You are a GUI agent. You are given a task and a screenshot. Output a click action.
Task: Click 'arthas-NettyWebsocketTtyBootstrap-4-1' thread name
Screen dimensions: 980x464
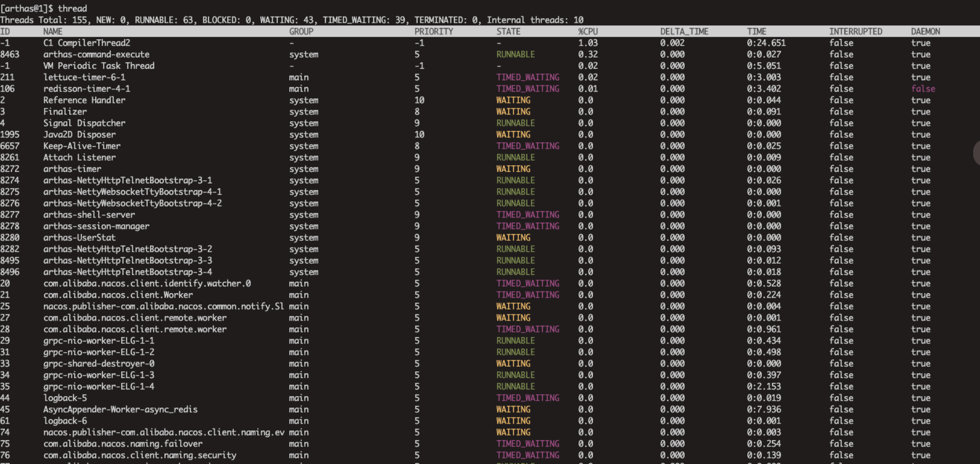[132, 192]
